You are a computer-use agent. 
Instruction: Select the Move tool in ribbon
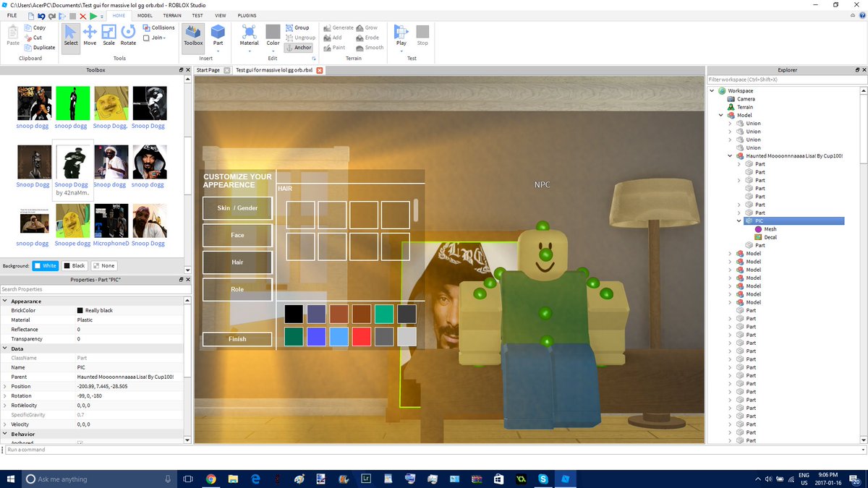coord(90,35)
